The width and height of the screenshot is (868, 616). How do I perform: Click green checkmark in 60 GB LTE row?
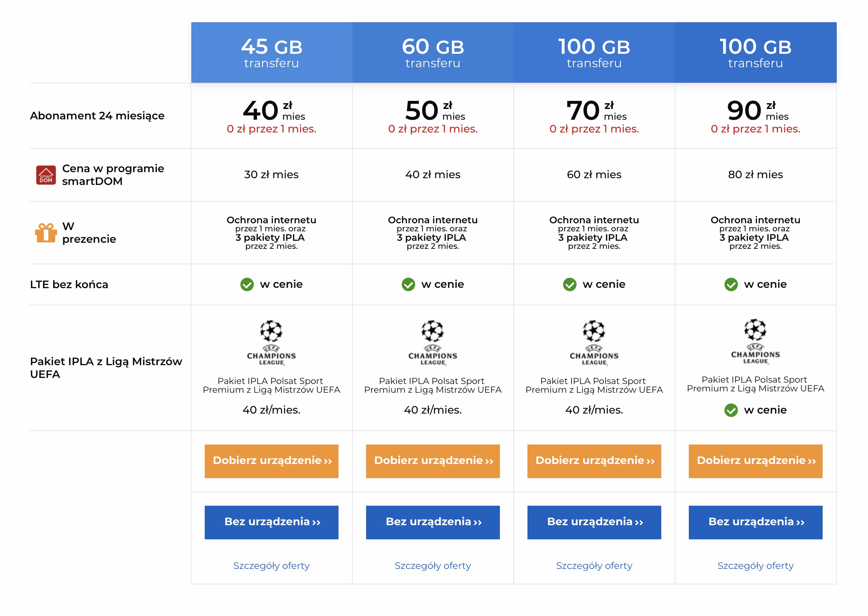[x=408, y=284]
